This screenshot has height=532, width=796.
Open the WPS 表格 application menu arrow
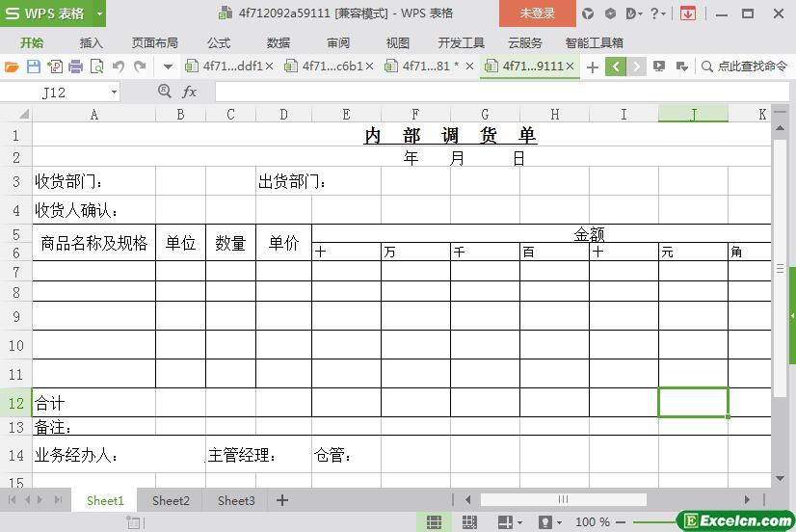pos(99,13)
